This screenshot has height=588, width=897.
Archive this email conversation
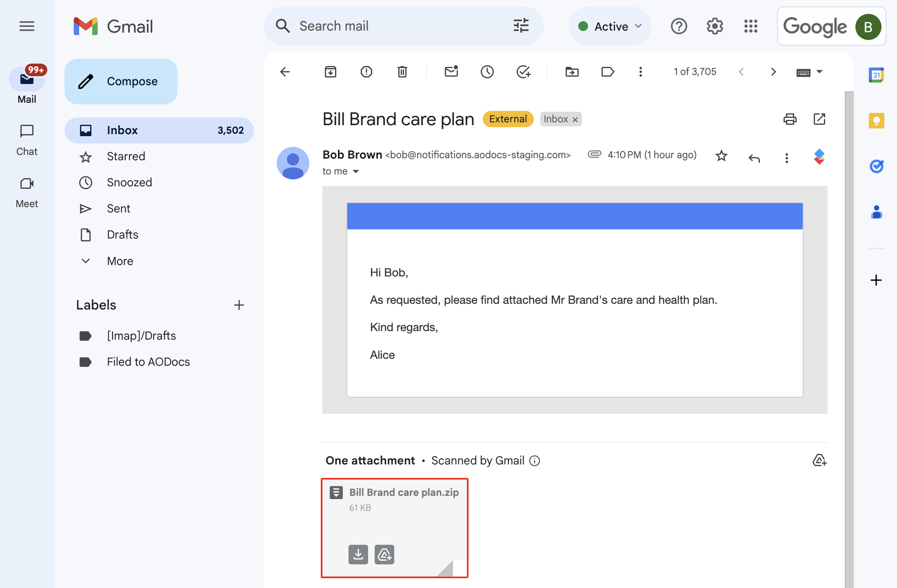click(x=331, y=72)
